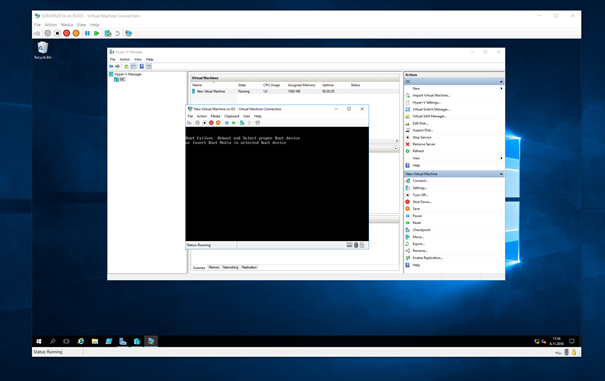Click Remove Server action
Image resolution: width=605 pixels, height=381 pixels.
click(x=423, y=144)
